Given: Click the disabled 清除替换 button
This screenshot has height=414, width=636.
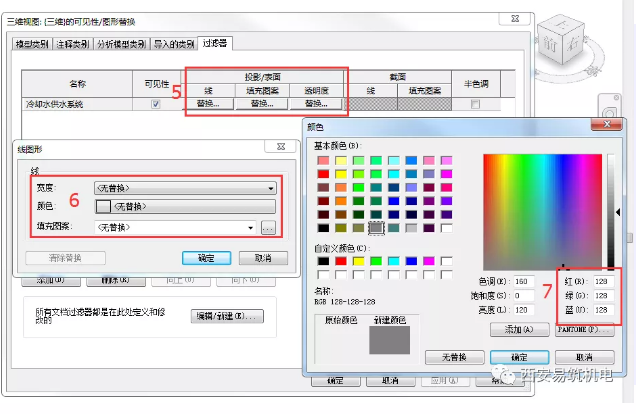Looking at the screenshot, I should click(65, 258).
